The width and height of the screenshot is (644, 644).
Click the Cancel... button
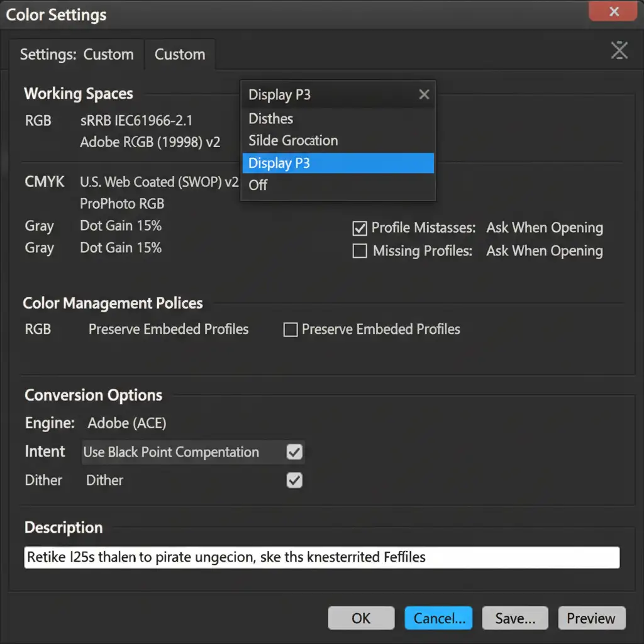(x=438, y=618)
